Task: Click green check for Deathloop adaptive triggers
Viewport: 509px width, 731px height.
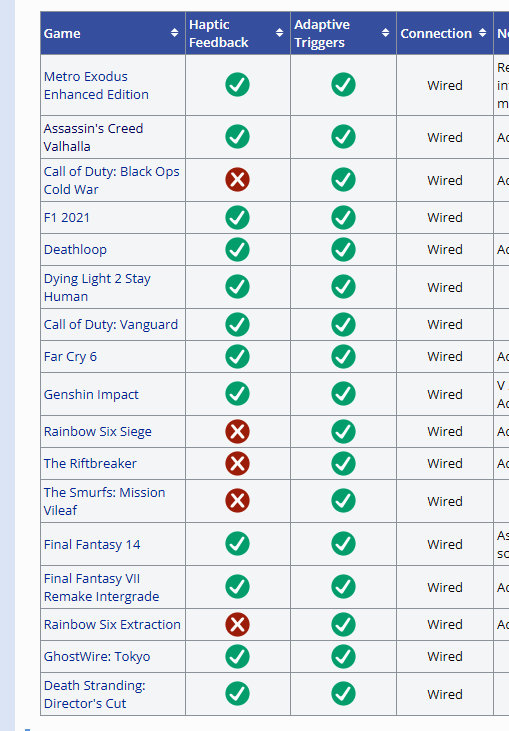Action: (343, 249)
